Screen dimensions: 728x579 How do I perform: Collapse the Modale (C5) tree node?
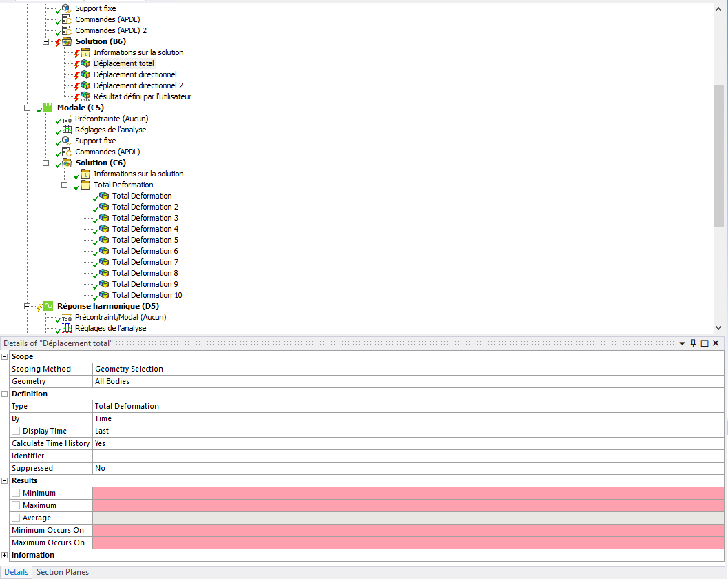tap(27, 108)
